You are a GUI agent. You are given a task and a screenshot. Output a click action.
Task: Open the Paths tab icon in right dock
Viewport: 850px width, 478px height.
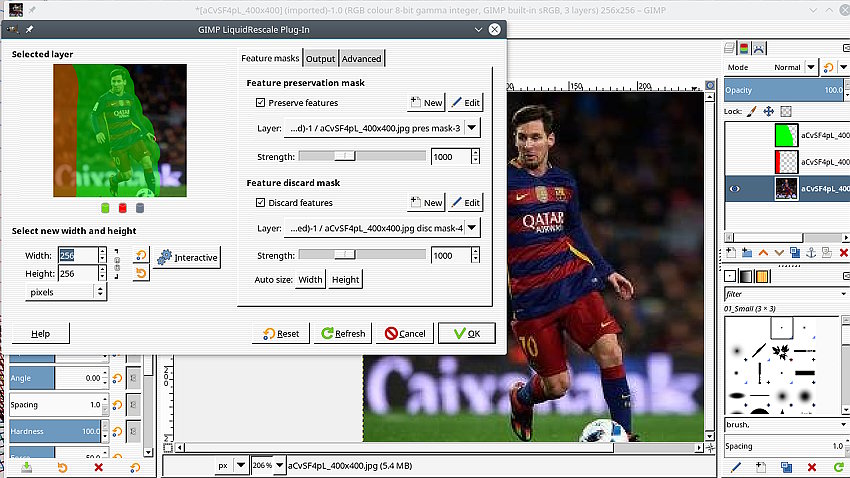[x=759, y=48]
